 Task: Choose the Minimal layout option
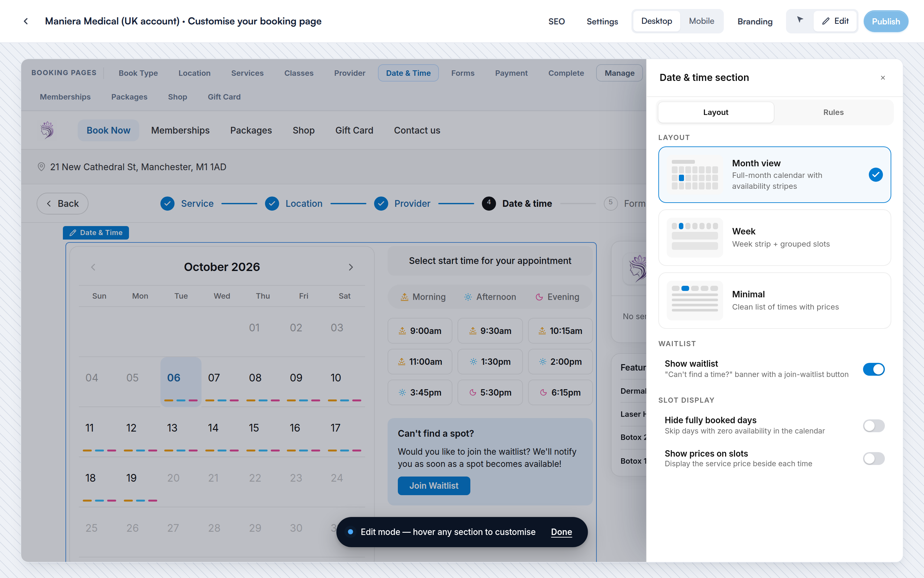click(775, 301)
